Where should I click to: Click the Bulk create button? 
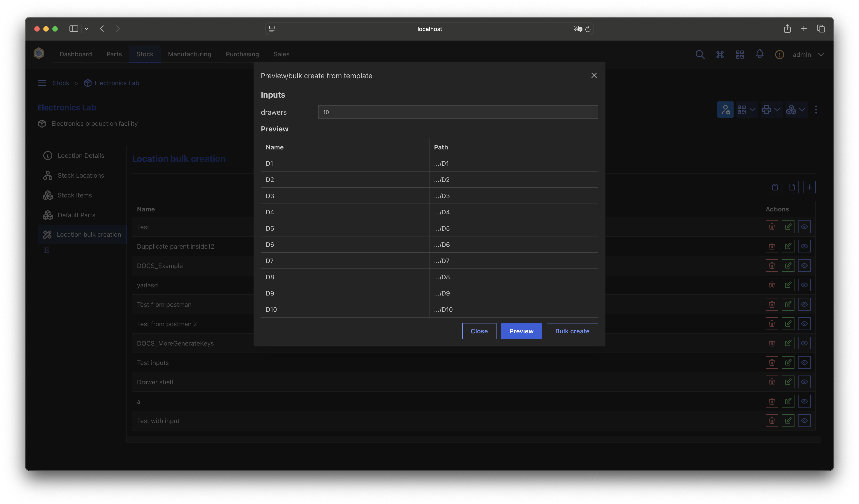[572, 331]
